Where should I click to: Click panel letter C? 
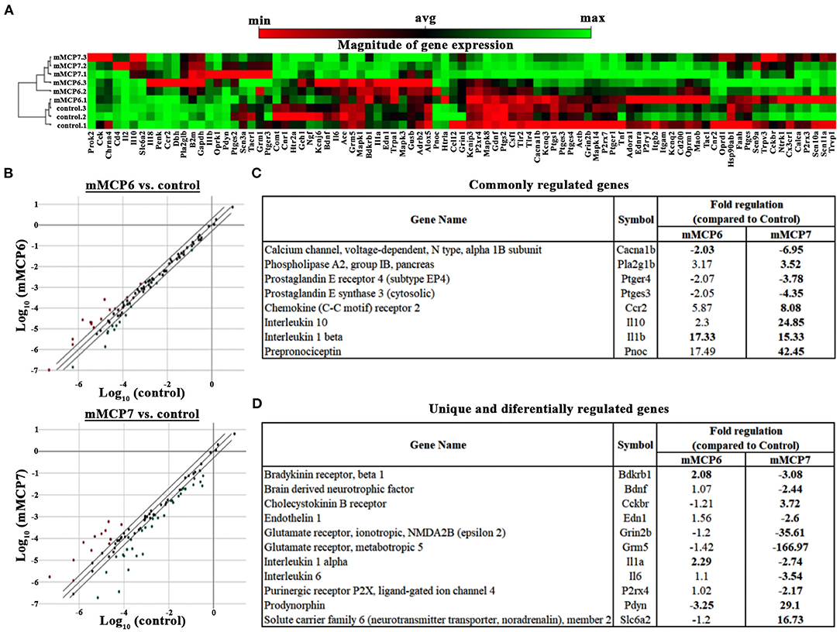[256, 173]
